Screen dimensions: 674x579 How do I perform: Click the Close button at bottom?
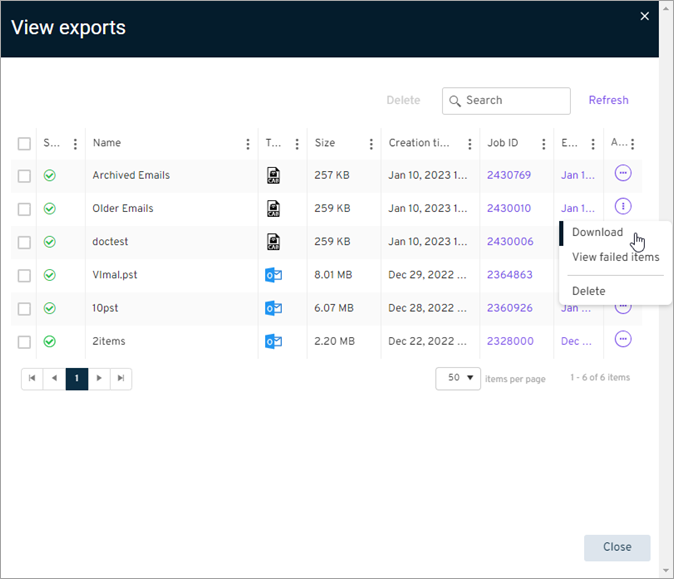click(617, 547)
